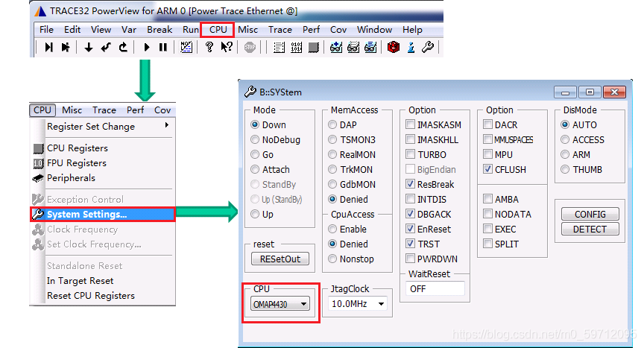
Task: Open the Trace menu in main menu bar
Action: click(280, 30)
